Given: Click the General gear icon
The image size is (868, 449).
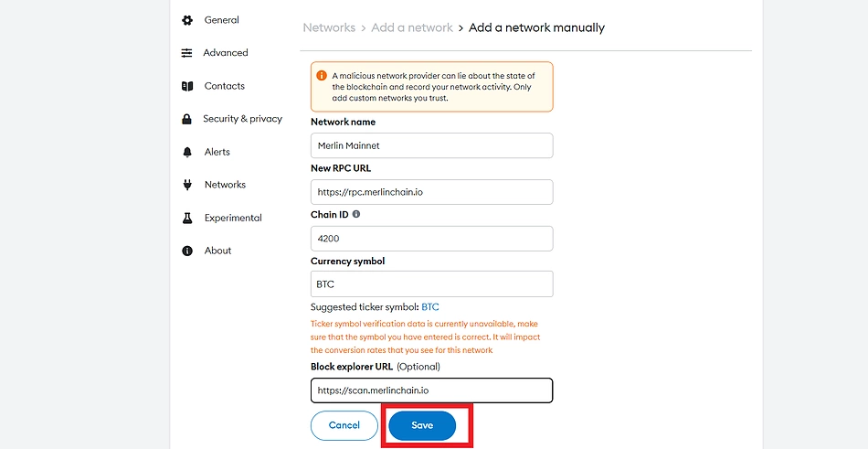Looking at the screenshot, I should [x=187, y=20].
